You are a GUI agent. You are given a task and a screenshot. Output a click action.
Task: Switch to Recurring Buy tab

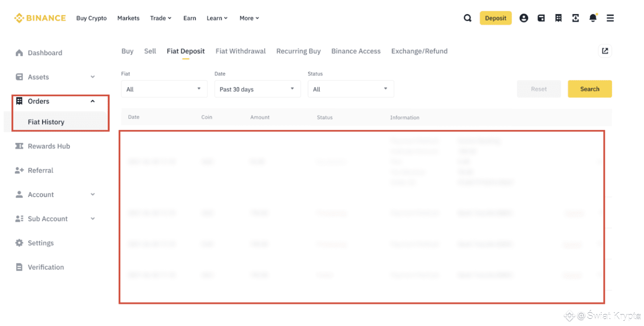[298, 51]
